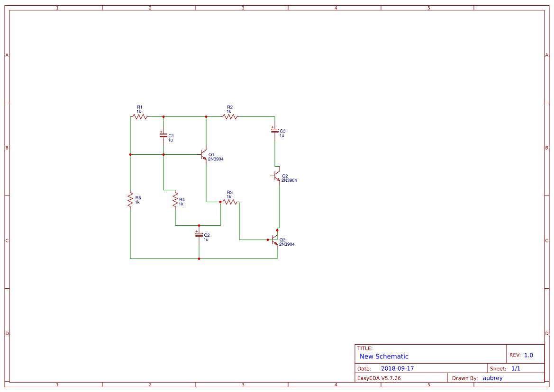Screen dimensions: 554x392
Task: Select transistor Q1 2N3904 symbol
Action: pyautogui.click(x=203, y=155)
